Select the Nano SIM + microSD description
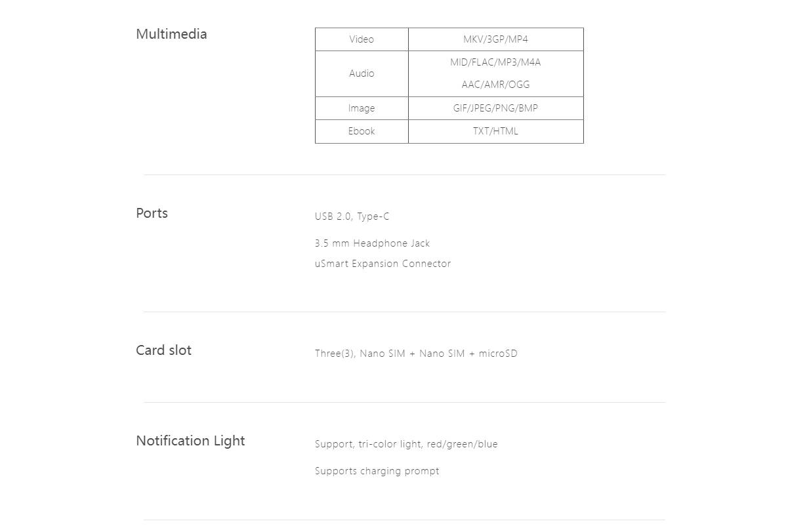Image resolution: width=788 pixels, height=532 pixels. click(416, 354)
